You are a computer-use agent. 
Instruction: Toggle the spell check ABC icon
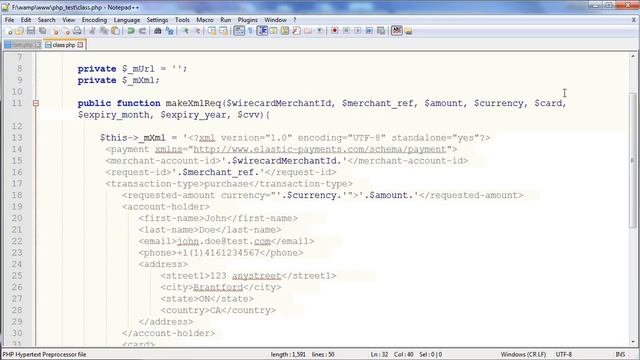coord(397,31)
